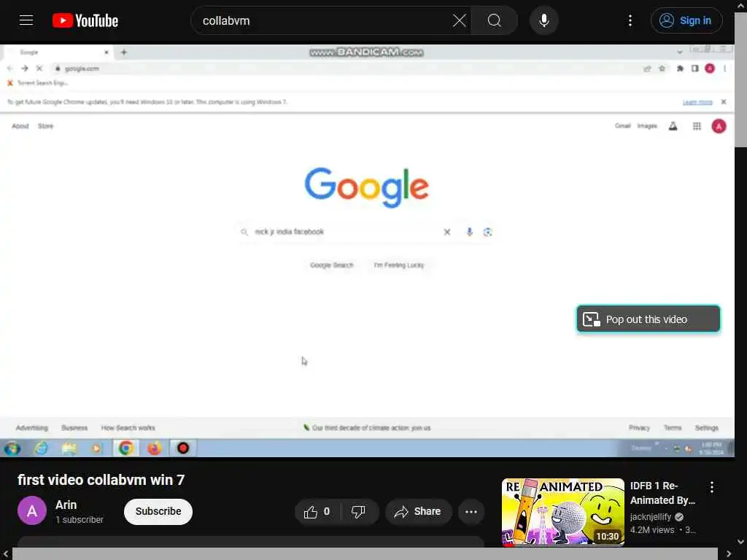Screen dimensions: 747x560
Task: Click About link in recorded Google page
Action: pos(20,126)
